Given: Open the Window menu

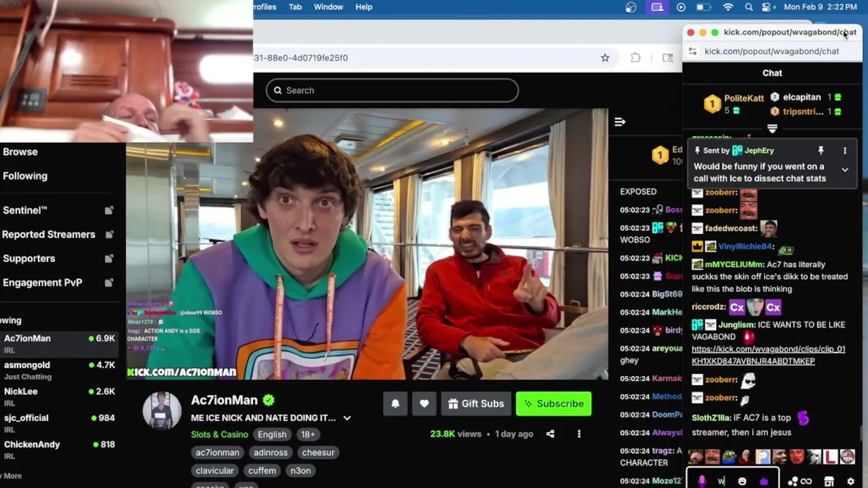Looking at the screenshot, I should pyautogui.click(x=328, y=7).
